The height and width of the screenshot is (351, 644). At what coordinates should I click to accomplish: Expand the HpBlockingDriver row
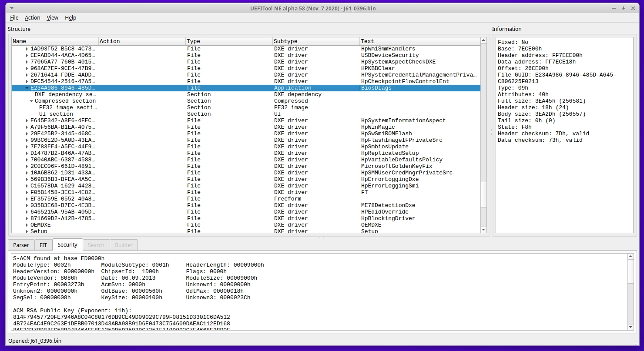pyautogui.click(x=27, y=218)
